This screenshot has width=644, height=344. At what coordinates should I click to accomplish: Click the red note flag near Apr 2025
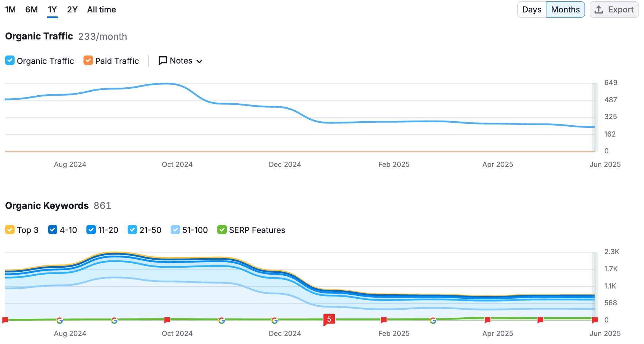(487, 320)
